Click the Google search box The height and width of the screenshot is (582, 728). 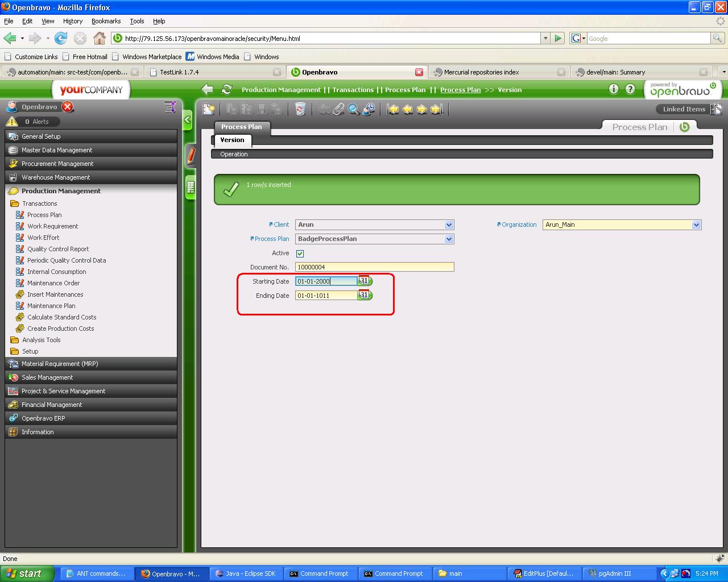click(x=648, y=39)
